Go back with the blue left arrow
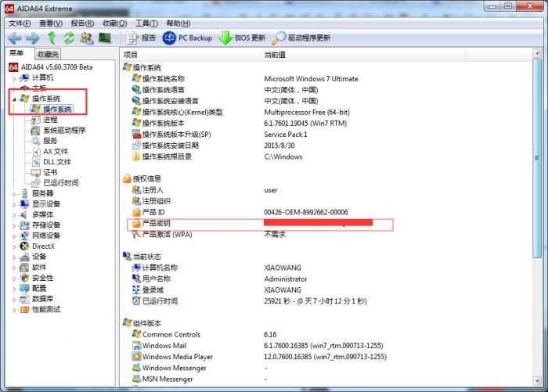Viewport: 548px width, 392px height. 15,38
